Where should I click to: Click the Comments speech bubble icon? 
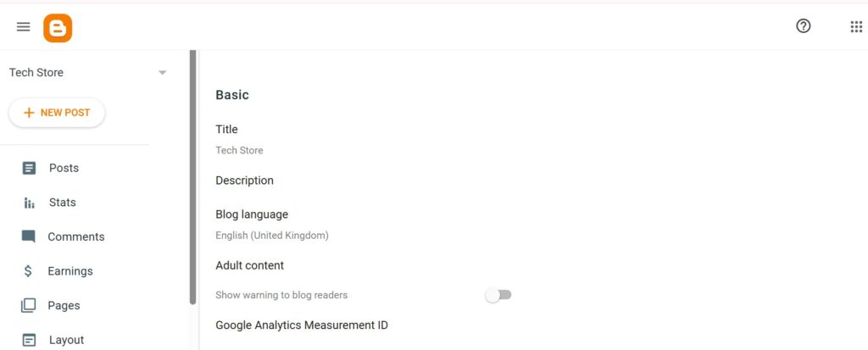coord(29,236)
